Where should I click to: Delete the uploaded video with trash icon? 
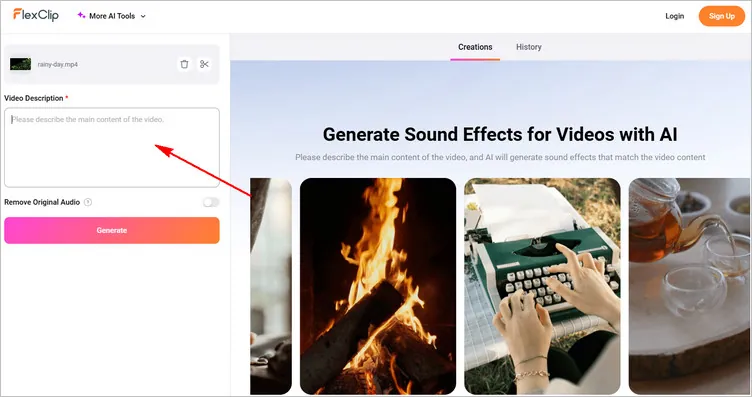[184, 64]
